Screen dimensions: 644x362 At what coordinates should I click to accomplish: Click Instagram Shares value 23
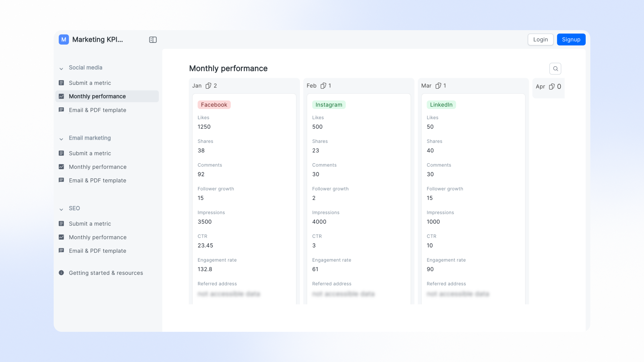click(316, 150)
